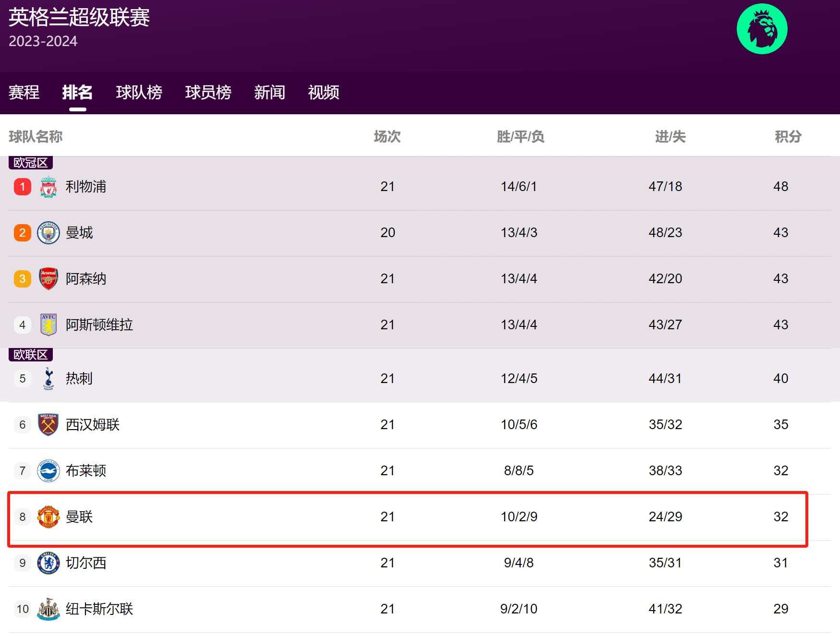Click the orange rank 2 badge
Viewport: 840px width, 636px height.
23,233
